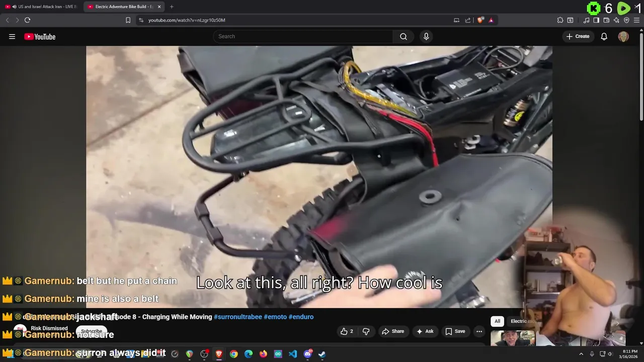This screenshot has height=362, width=644.
Task: Submit search with magnifying glass button
Action: pos(404,36)
